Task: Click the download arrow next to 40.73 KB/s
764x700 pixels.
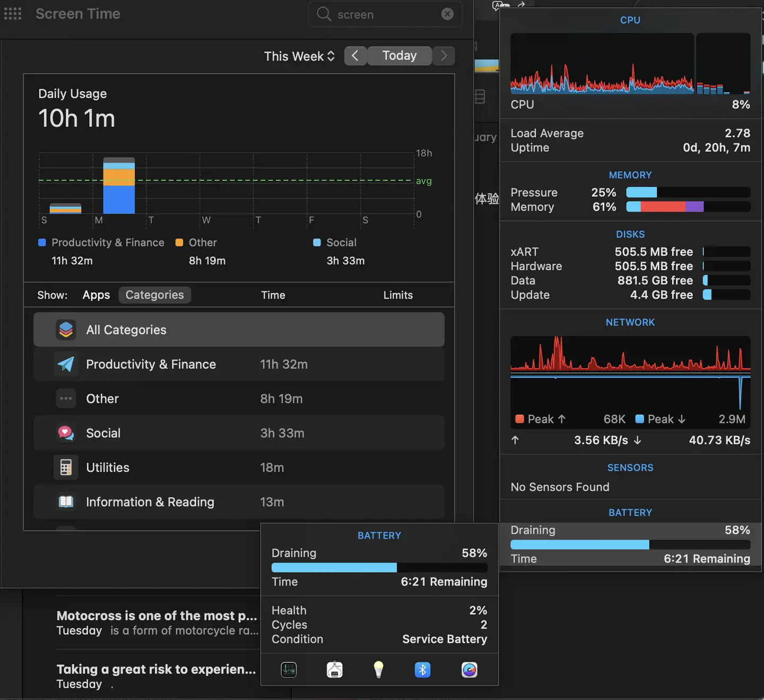Action: (x=638, y=440)
